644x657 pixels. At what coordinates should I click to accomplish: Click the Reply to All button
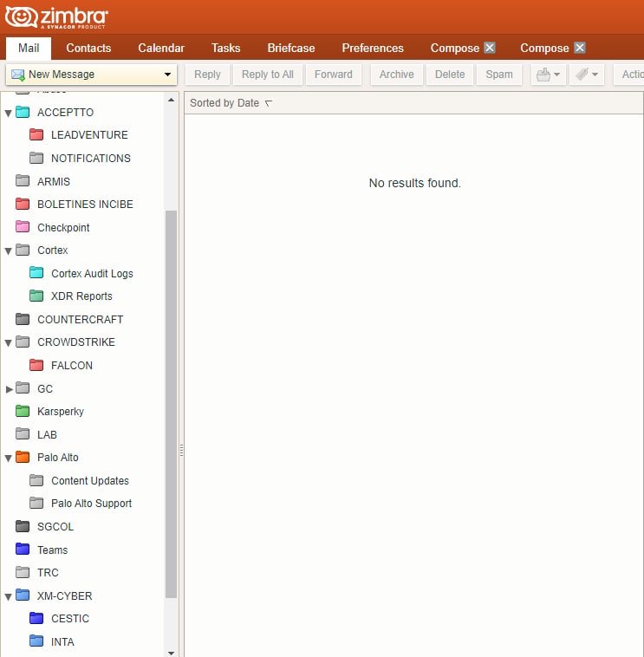[267, 75]
